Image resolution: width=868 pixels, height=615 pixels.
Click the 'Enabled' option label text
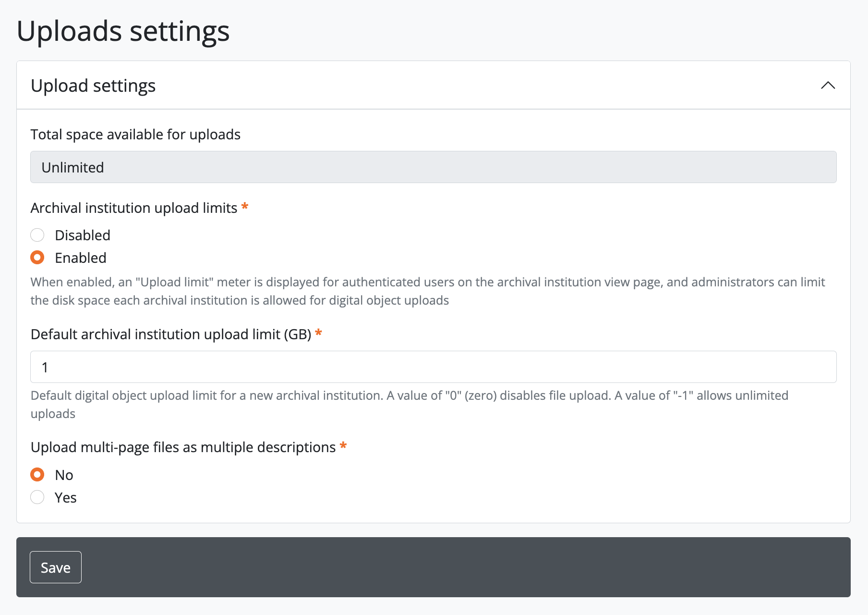(81, 258)
